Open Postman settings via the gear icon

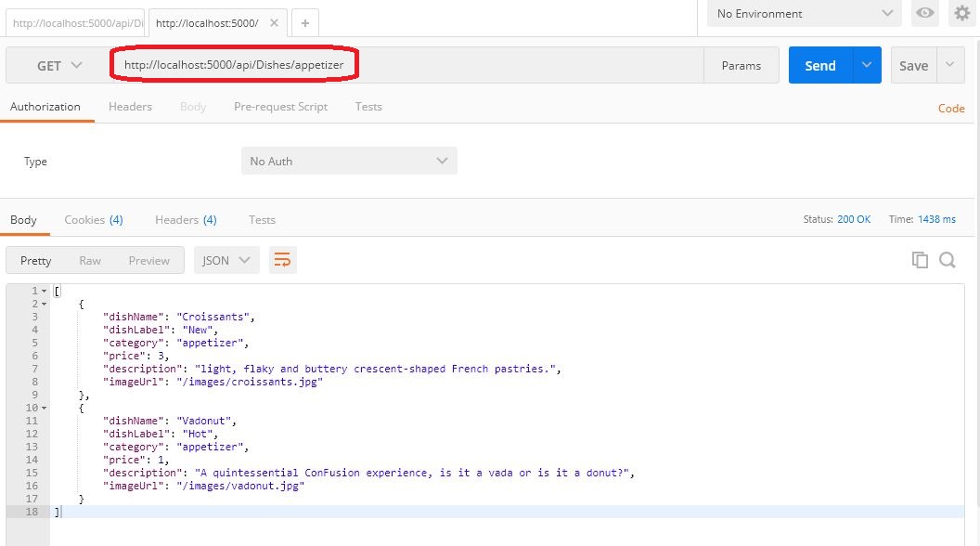tap(962, 14)
